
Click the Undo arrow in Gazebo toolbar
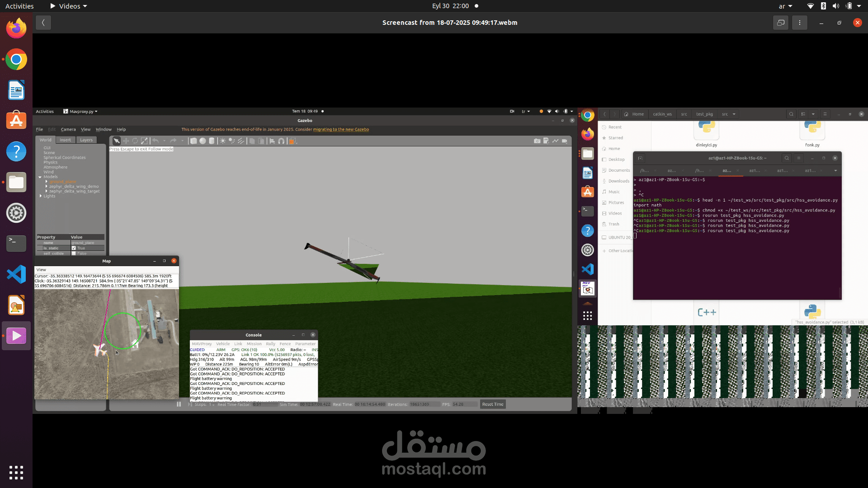pos(156,141)
